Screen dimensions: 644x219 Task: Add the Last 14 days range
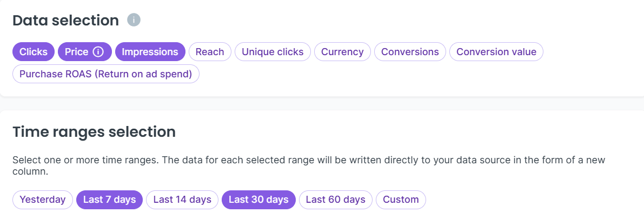(x=182, y=200)
